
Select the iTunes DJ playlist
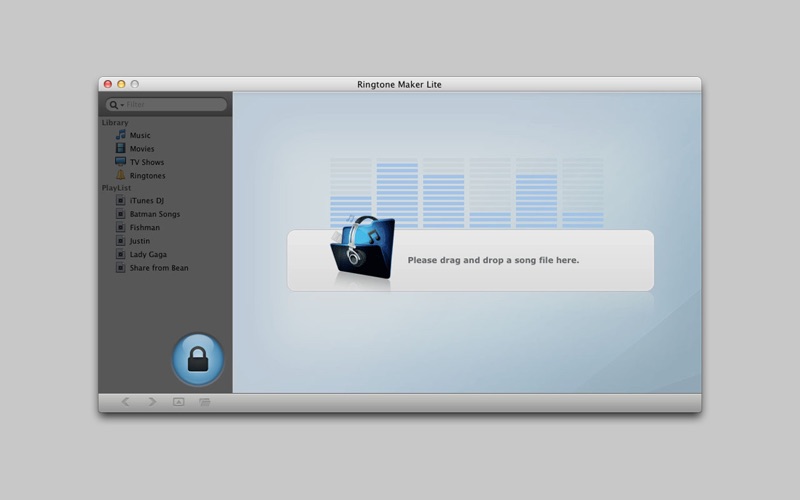click(146, 201)
